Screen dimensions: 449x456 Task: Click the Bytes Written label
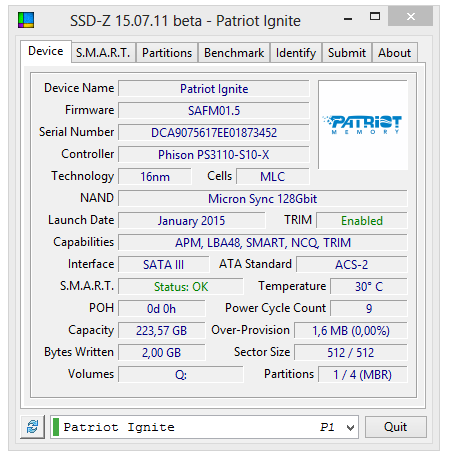tap(79, 352)
